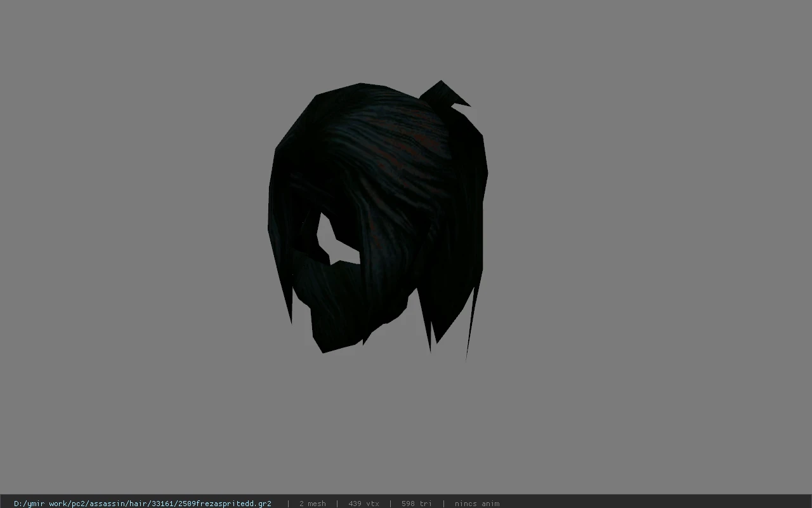
Task: Click the '598 tri' triangle count
Action: pos(416,503)
